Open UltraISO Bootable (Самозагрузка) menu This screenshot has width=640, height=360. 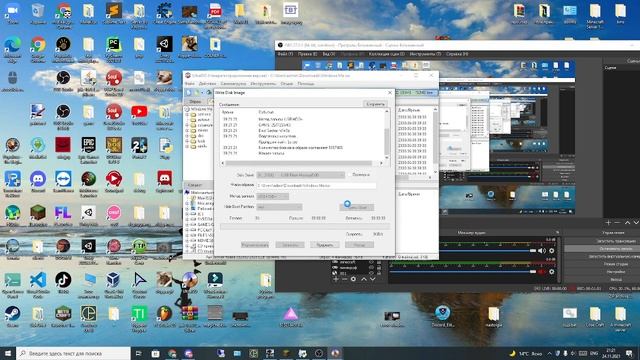pos(233,84)
